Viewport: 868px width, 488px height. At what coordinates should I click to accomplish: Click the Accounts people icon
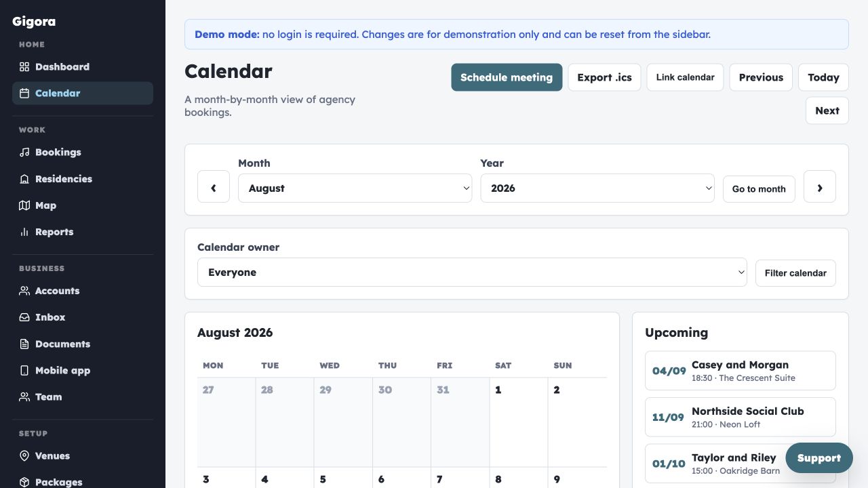click(x=24, y=290)
